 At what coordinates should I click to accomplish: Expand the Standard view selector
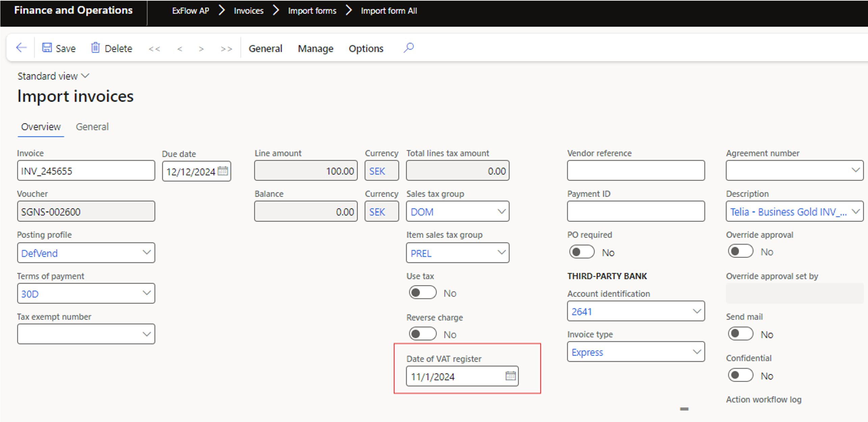coord(53,76)
